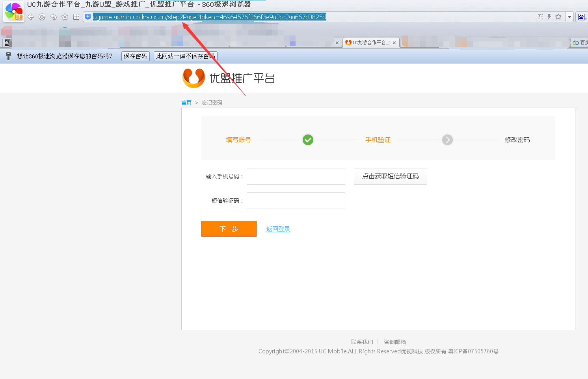Click the lightning speed-mode icon
Image resolution: width=588 pixels, height=379 pixels.
549,17
